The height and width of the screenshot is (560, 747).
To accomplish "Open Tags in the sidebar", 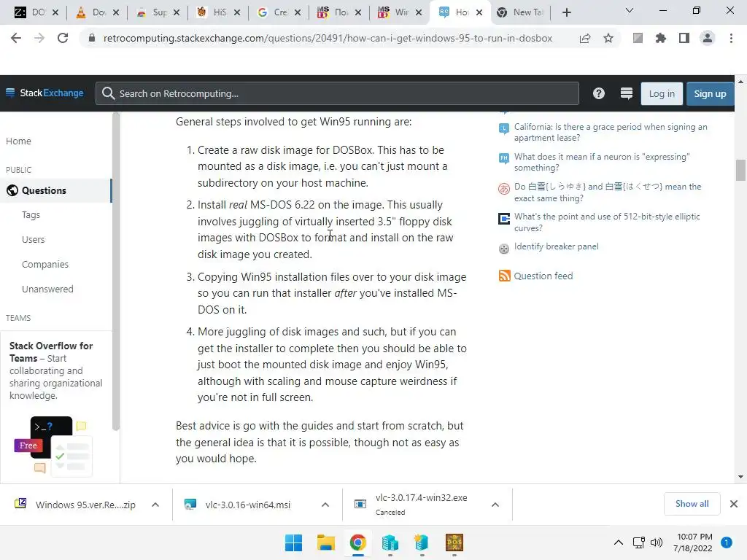I will [31, 215].
